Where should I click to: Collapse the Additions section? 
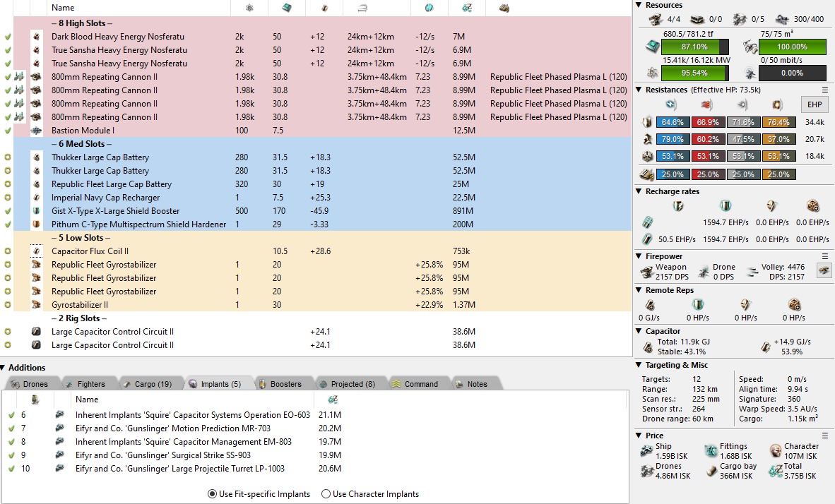coord(4,368)
